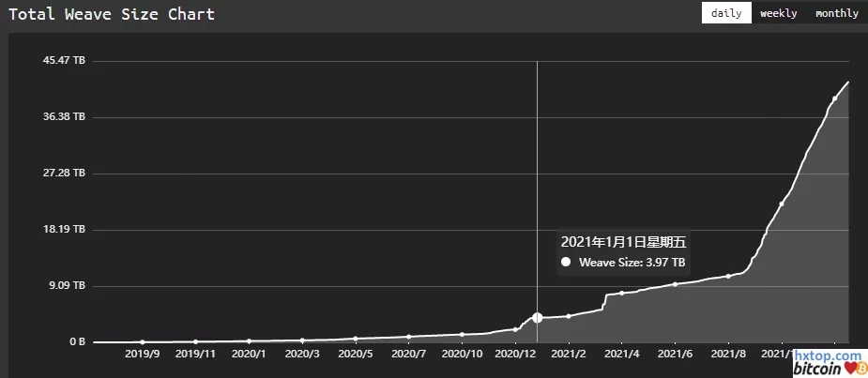Image resolution: width=868 pixels, height=378 pixels.
Task: Click the Total Weave Size Chart title
Action: pyautogui.click(x=112, y=14)
